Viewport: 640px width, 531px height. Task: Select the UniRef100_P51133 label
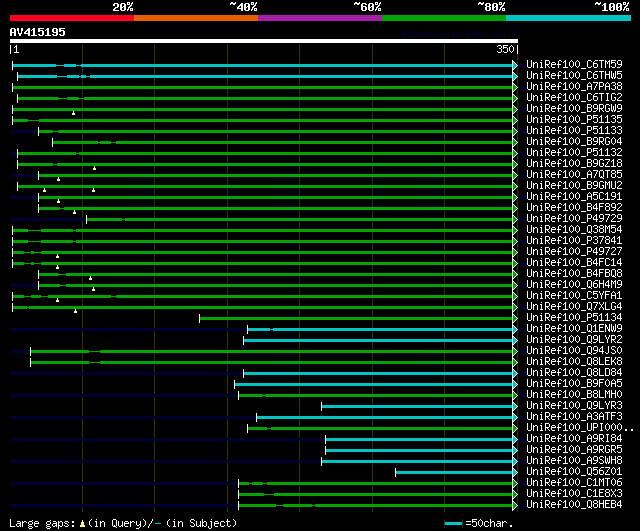point(574,131)
